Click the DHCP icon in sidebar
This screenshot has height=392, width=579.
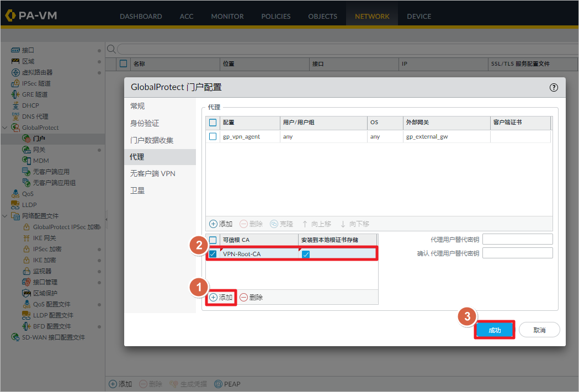click(x=15, y=105)
